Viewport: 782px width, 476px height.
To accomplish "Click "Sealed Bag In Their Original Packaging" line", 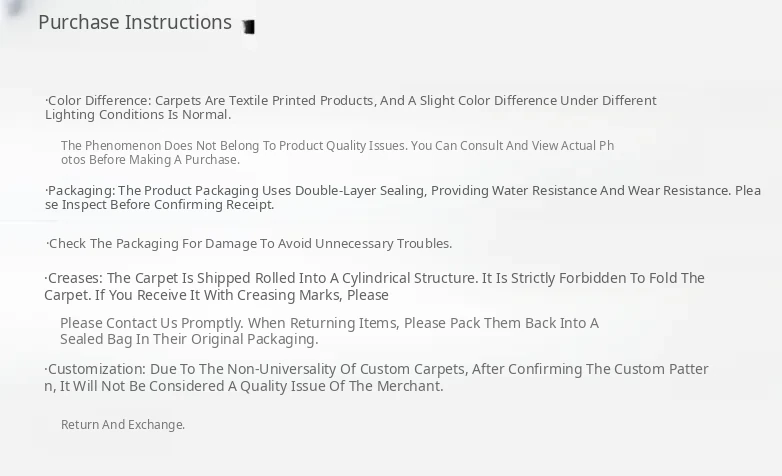I will pos(189,339).
